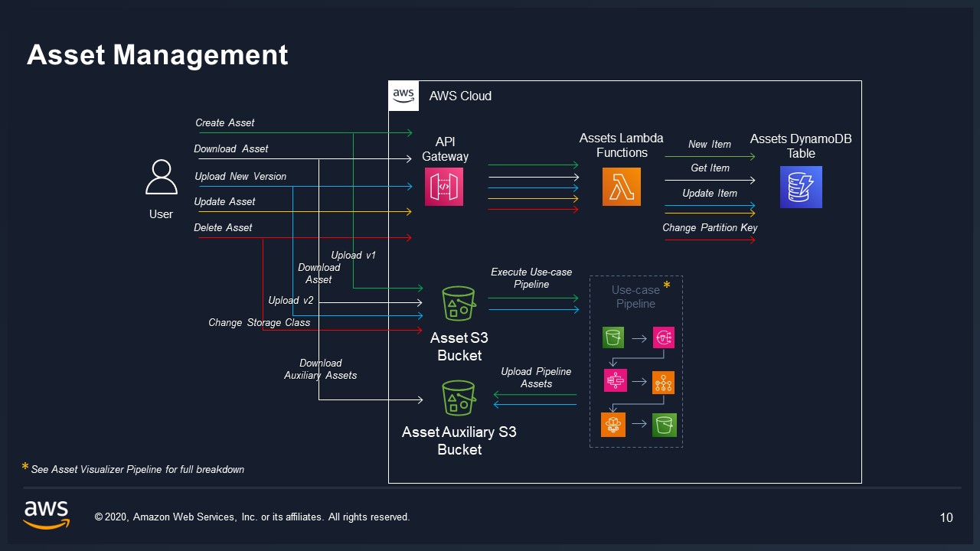Click the orange Batch node-graph icon
This screenshot has width=980, height=551.
tap(663, 382)
